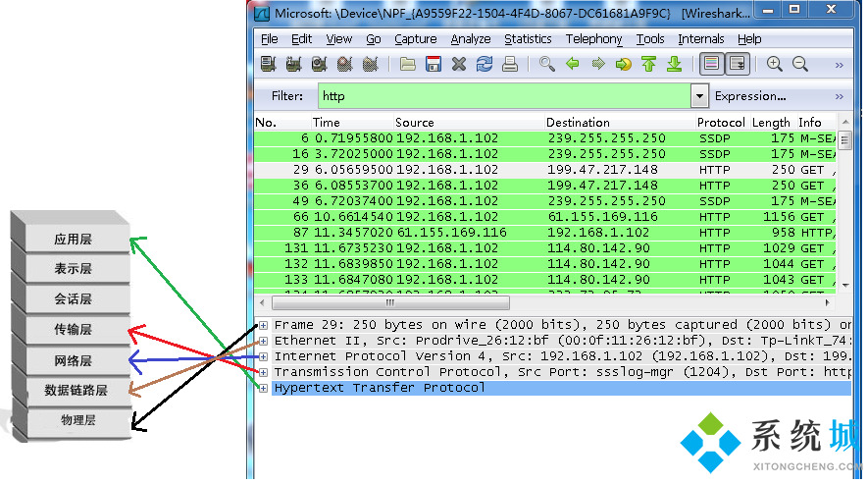
Task: Open the Statistics menu
Action: coord(528,39)
